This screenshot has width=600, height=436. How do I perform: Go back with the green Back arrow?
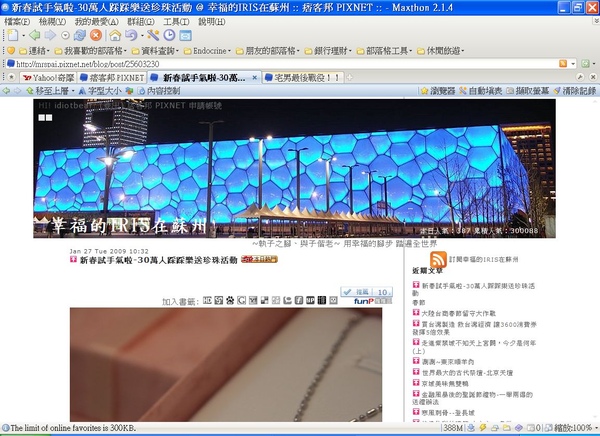click(x=35, y=36)
